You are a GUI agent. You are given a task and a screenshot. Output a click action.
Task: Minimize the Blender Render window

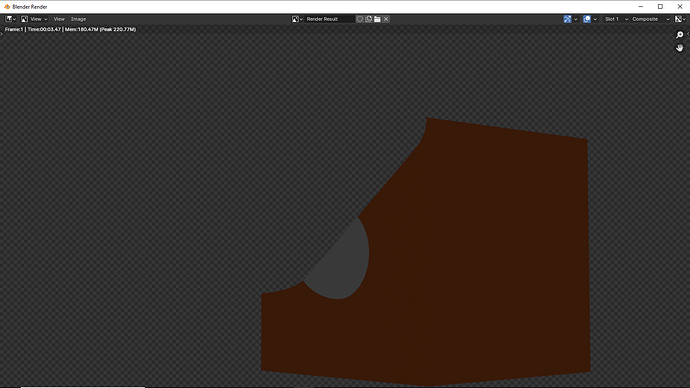click(641, 7)
